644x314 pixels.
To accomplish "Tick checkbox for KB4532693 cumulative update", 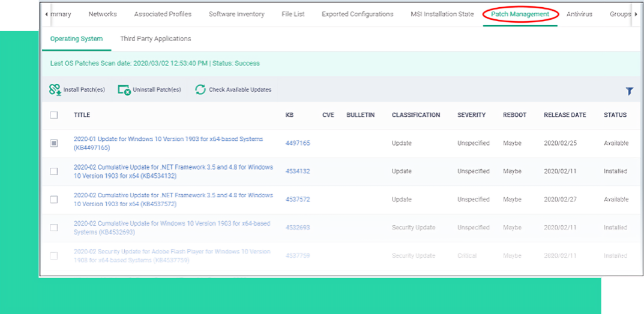I will [54, 228].
